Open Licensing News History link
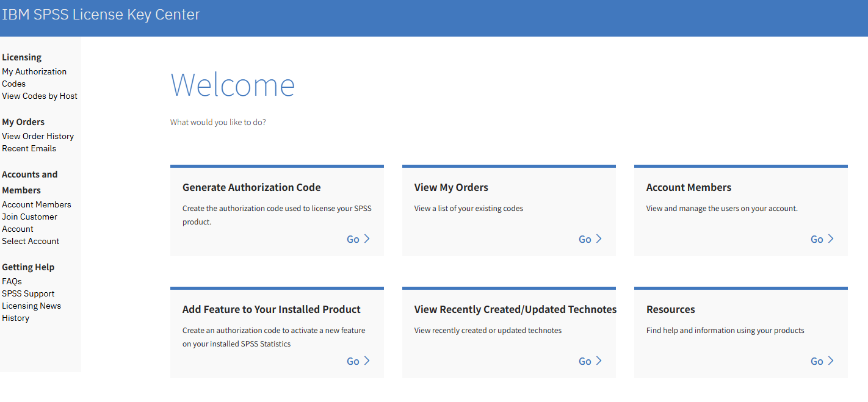This screenshot has height=402, width=868. coord(31,312)
